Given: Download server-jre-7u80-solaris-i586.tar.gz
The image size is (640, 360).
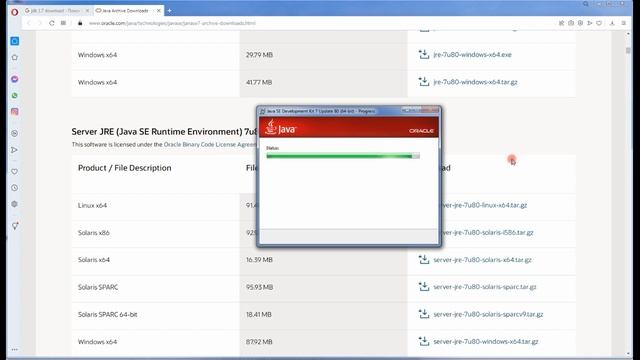Looking at the screenshot, I should [487, 232].
